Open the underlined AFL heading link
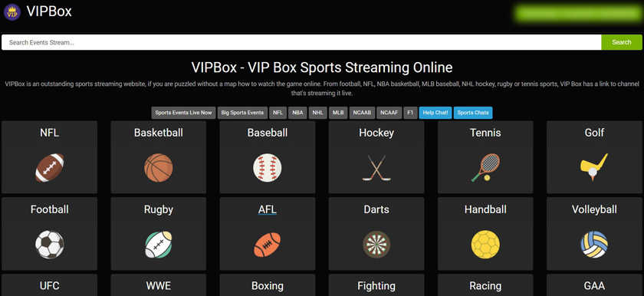Viewport: 644px width, 296px height. [x=268, y=209]
